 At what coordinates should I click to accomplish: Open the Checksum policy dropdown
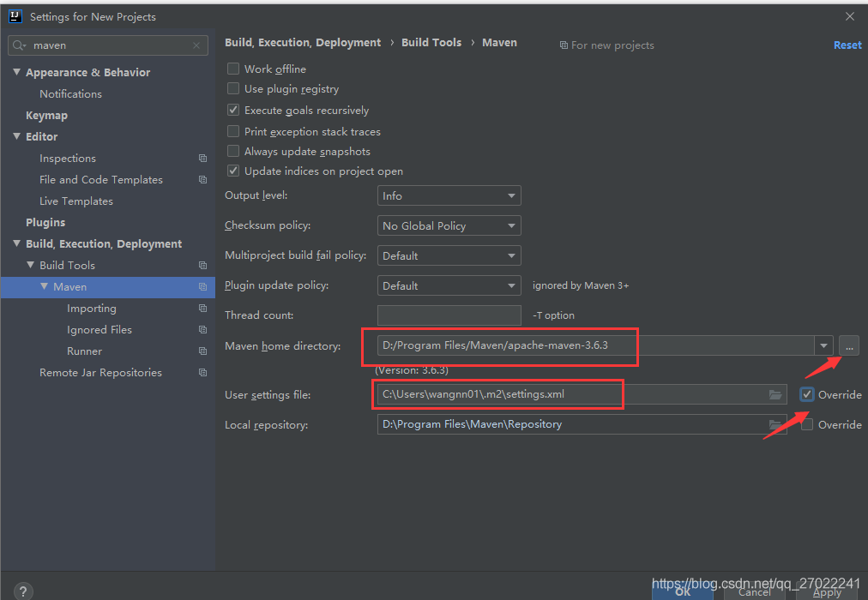click(449, 225)
